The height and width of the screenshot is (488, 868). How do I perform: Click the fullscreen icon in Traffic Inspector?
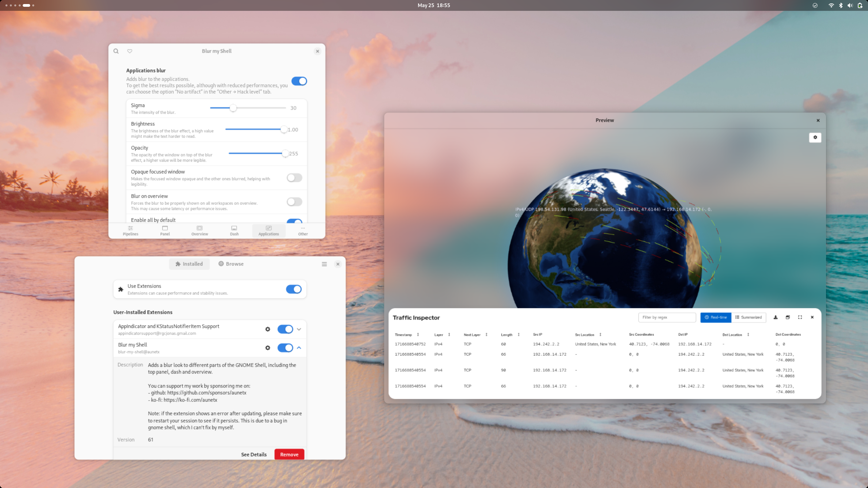pyautogui.click(x=800, y=317)
